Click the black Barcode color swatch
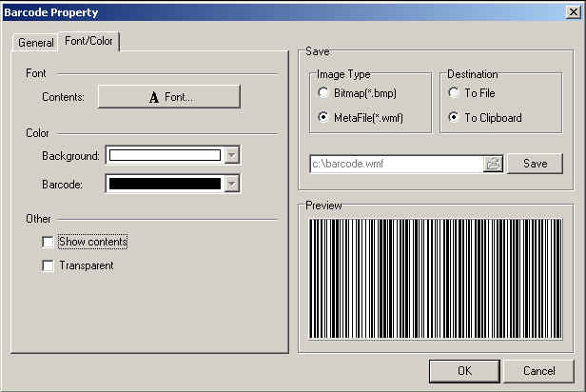586x392 pixels. (x=165, y=185)
